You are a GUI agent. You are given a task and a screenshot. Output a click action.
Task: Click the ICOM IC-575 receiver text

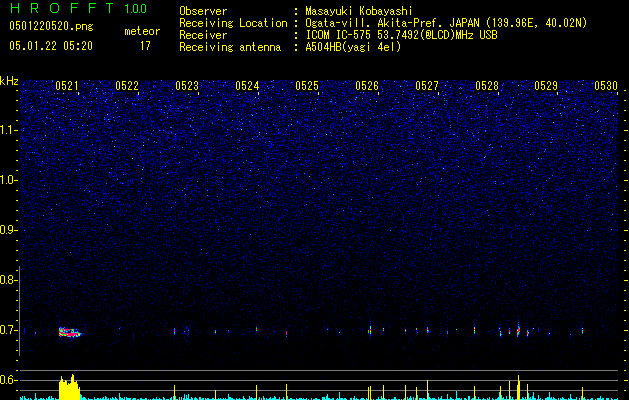tap(401, 35)
